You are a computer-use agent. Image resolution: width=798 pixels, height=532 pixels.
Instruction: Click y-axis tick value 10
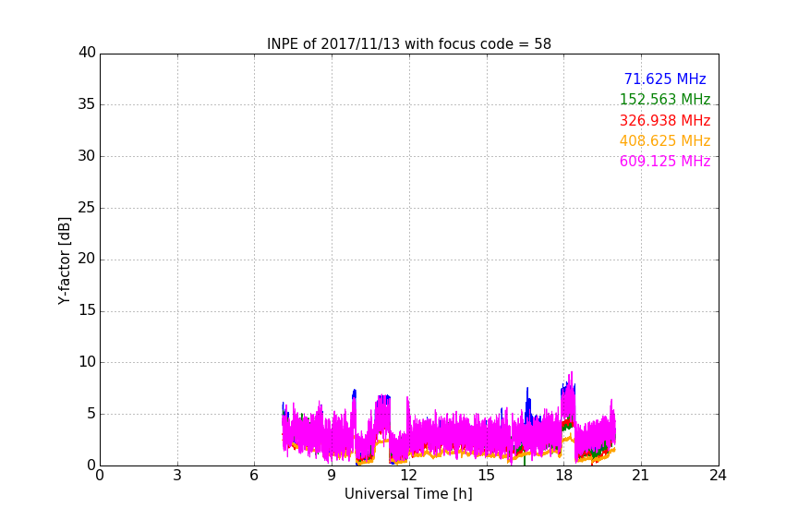(x=87, y=362)
